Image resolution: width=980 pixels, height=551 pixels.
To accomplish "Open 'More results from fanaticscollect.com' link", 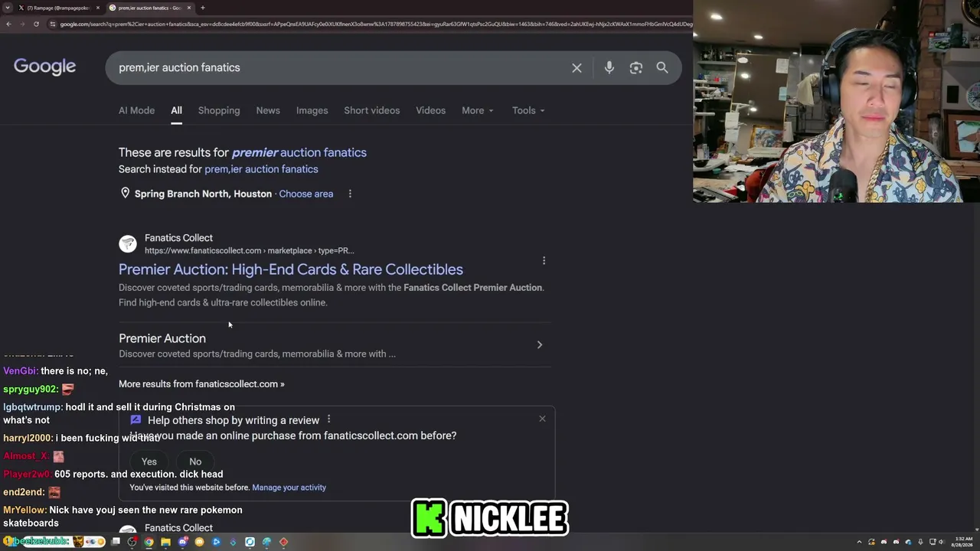I will (x=201, y=384).
